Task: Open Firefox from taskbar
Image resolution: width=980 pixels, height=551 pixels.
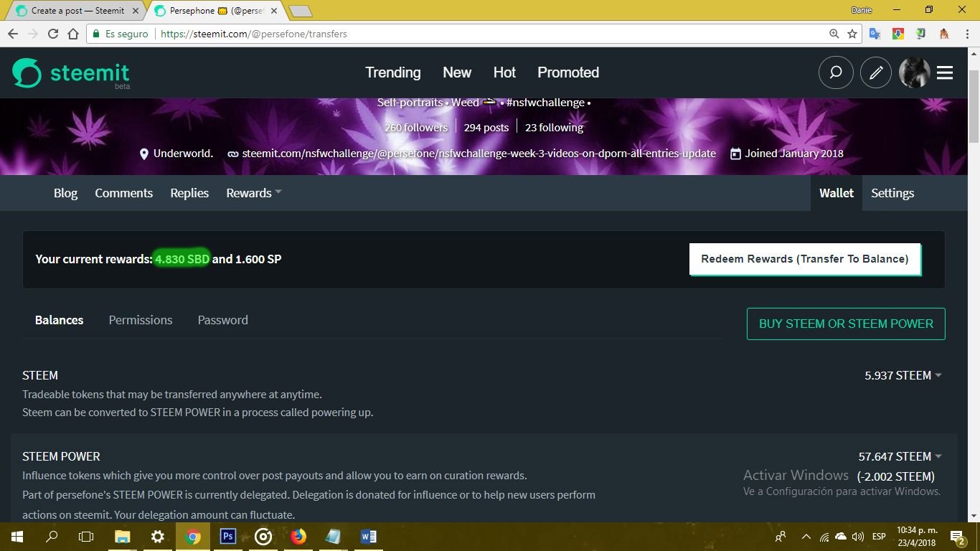Action: pyautogui.click(x=298, y=537)
